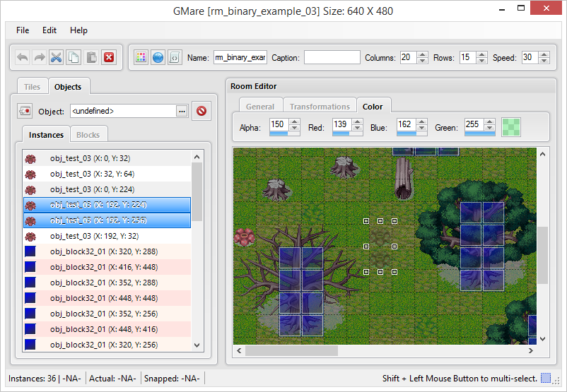Click the green blend color swatch
567x392 pixels.
(x=511, y=127)
